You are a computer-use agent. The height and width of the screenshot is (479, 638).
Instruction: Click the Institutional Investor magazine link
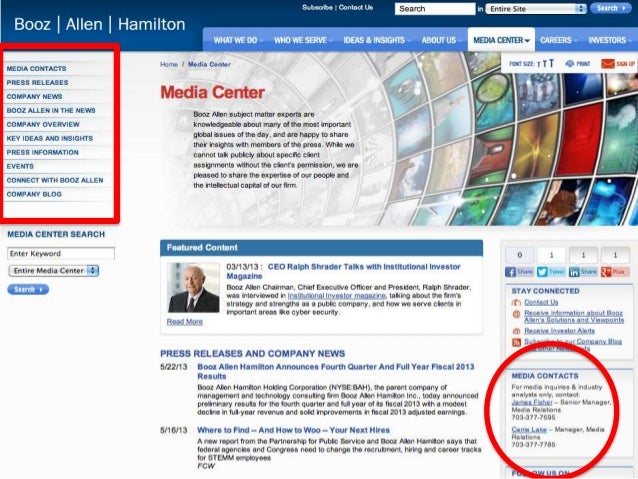click(x=336, y=295)
